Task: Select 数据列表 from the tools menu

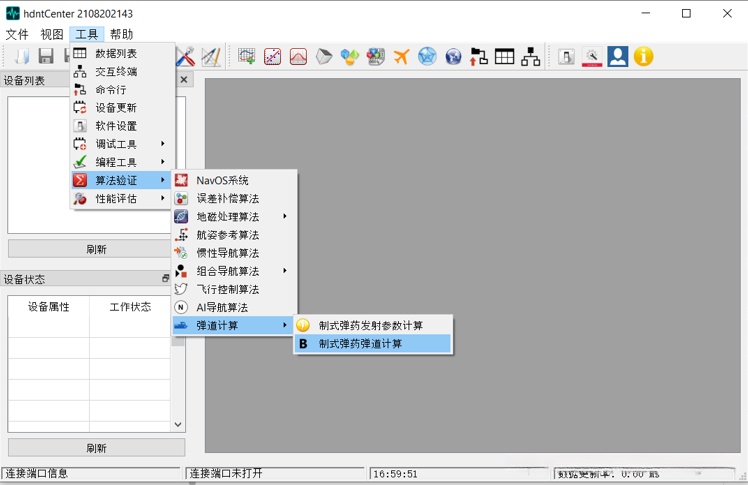Action: (x=123, y=53)
